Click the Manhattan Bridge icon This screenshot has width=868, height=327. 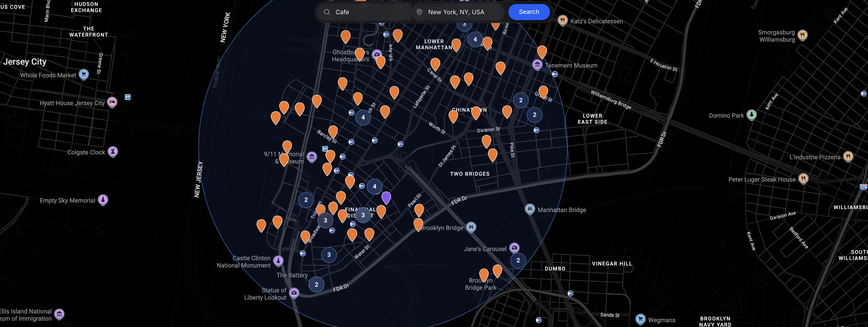(x=530, y=209)
